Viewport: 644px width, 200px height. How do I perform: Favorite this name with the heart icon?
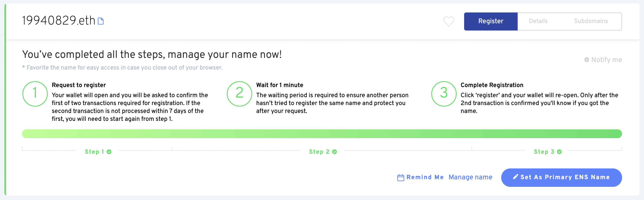[449, 21]
